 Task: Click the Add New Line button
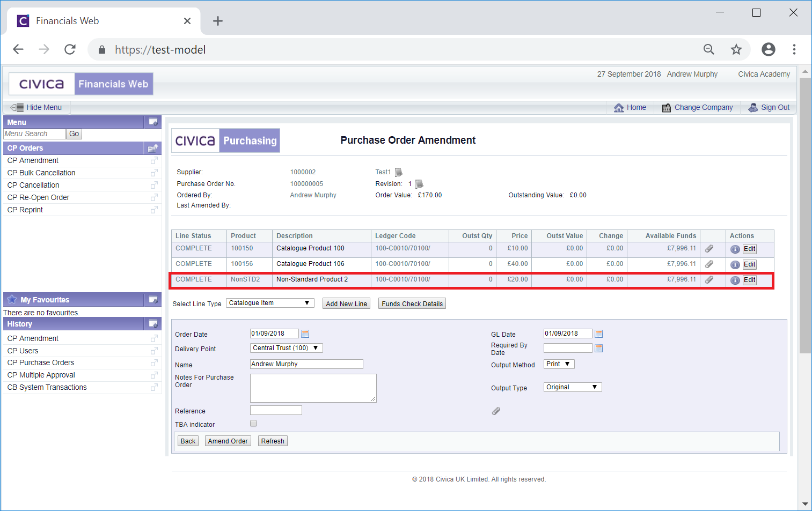[346, 303]
